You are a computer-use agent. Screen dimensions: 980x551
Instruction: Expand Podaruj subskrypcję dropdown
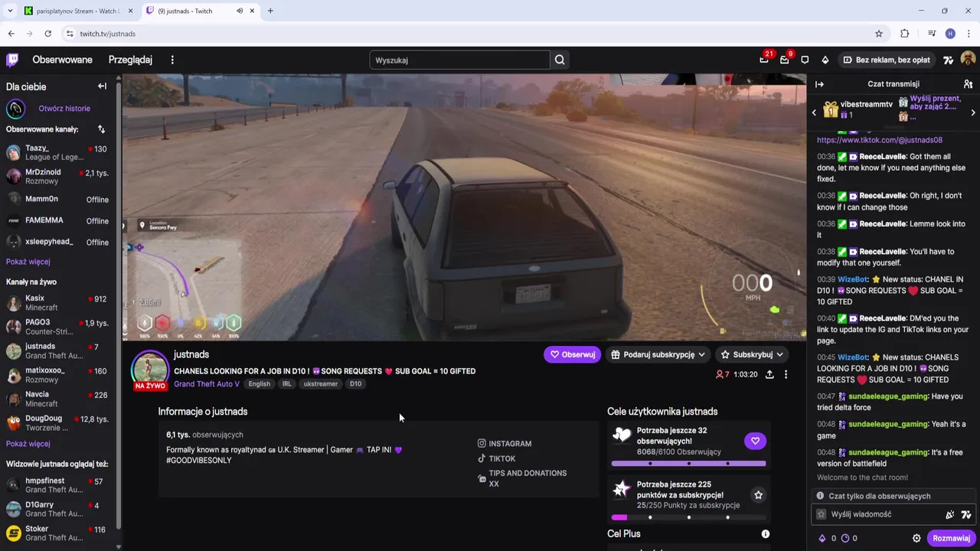(x=701, y=354)
